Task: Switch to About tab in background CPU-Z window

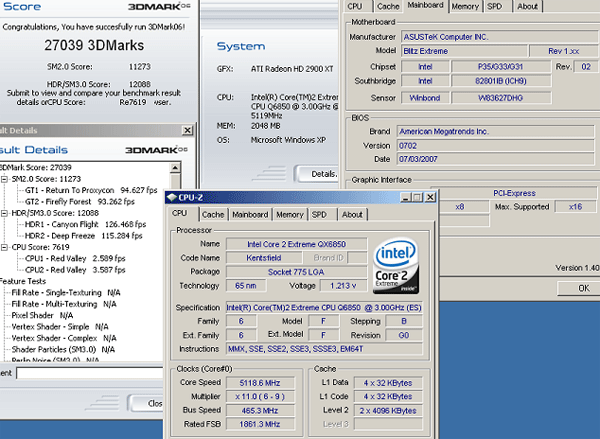Action: 527,7
